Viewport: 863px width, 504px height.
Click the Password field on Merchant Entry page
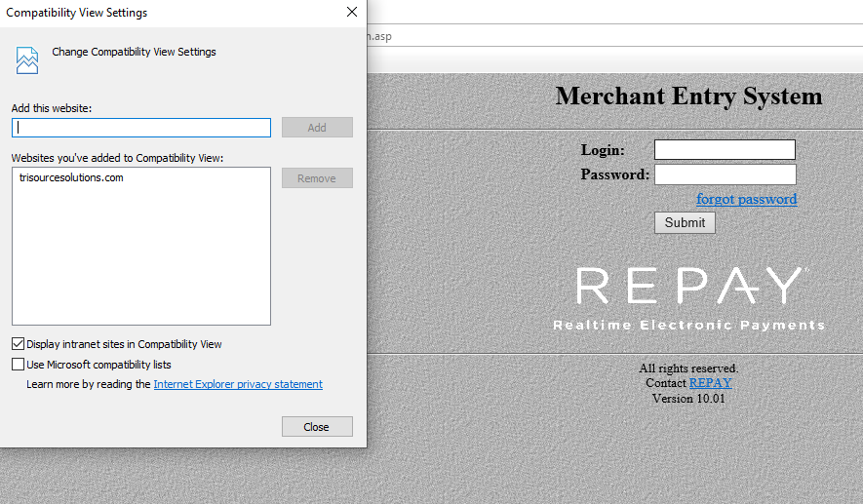[x=725, y=174]
